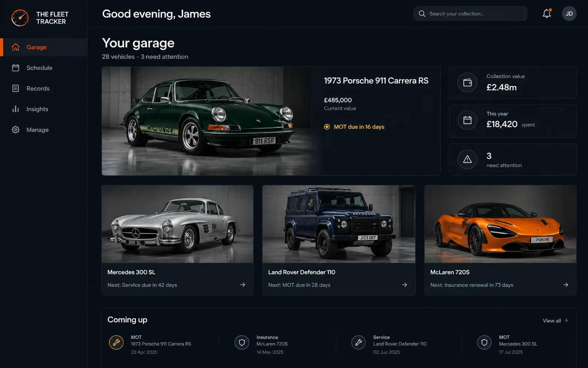Open the JD profile avatar
Image resolution: width=588 pixels, height=368 pixels.
(569, 14)
